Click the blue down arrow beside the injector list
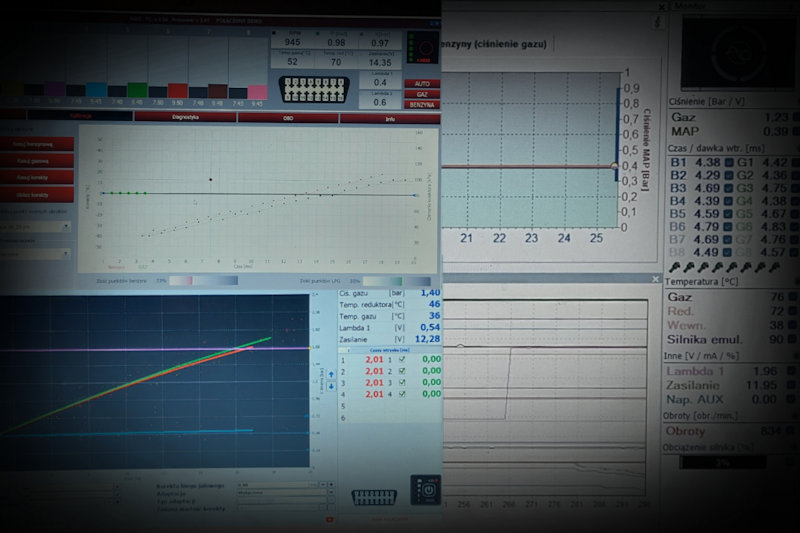Image resolution: width=800 pixels, height=533 pixels. point(331,387)
